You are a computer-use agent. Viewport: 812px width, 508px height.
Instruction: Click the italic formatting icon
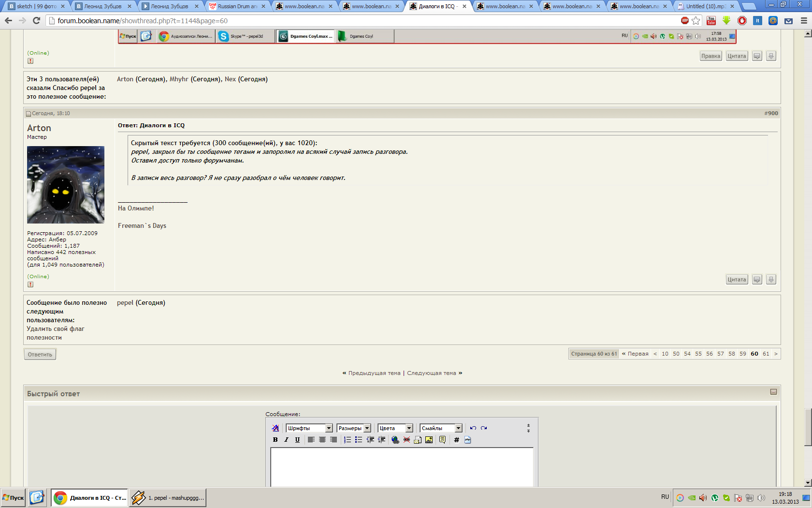tap(286, 440)
